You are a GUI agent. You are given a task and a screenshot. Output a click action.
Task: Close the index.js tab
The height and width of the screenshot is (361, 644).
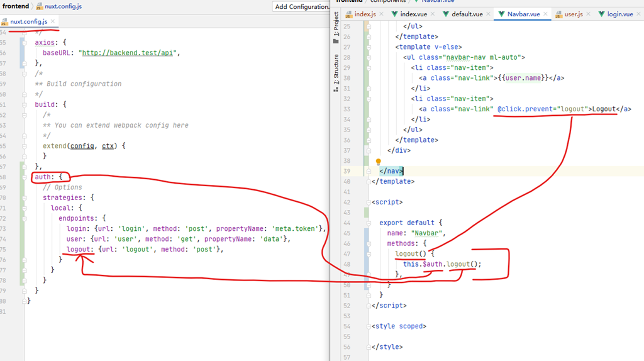382,14
